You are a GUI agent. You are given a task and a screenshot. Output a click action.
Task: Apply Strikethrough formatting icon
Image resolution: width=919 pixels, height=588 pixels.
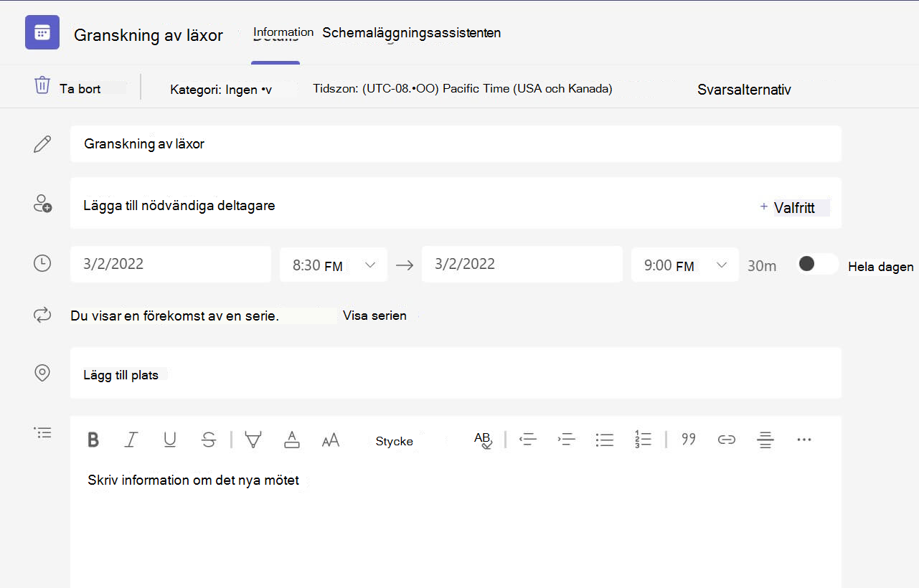[209, 440]
